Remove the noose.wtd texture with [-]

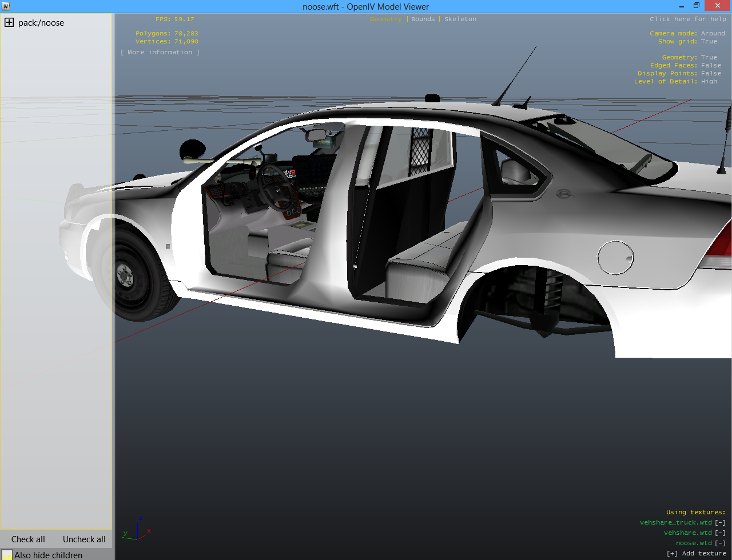pos(720,543)
